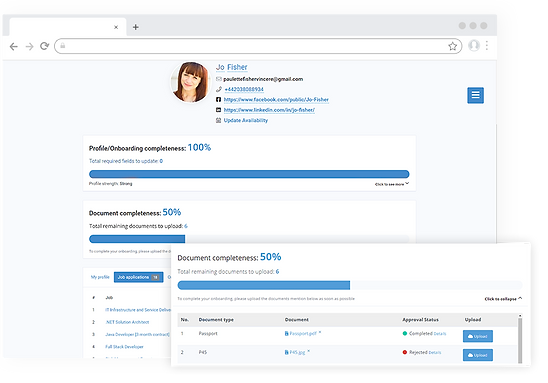Collapse the document list via 'Click to collapse'
Viewport: 548px width, 383px height.
[503, 299]
